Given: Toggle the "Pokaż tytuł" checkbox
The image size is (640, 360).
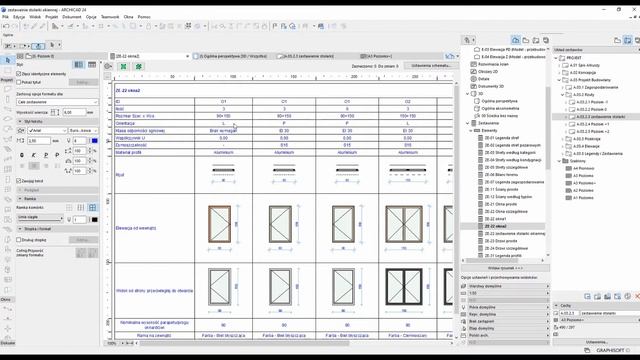Looking at the screenshot, I should point(19,82).
